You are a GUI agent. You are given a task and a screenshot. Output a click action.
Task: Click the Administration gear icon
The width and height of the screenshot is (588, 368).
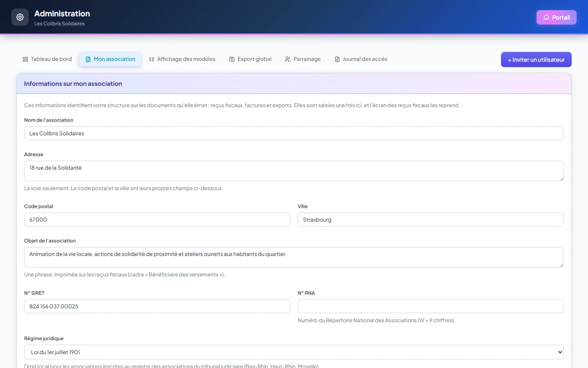tap(20, 17)
